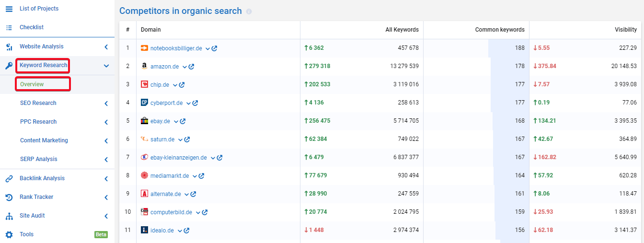Click common keywords value 188

click(x=520, y=48)
